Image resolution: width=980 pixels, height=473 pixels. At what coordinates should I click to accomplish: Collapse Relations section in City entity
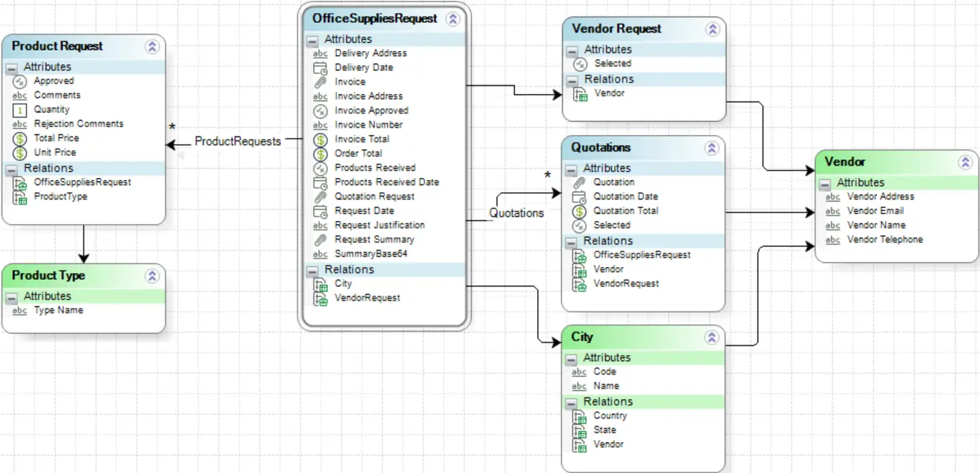coord(572,403)
